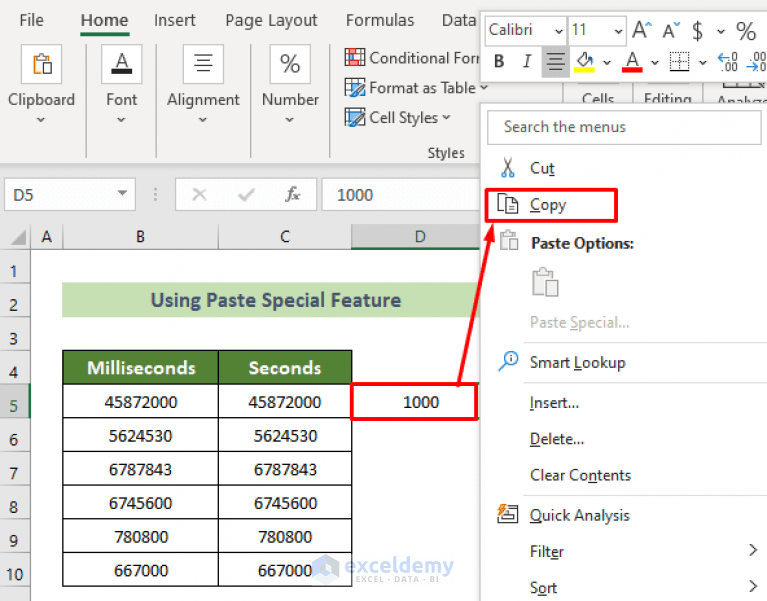Click Bold in the mini toolbar
The width and height of the screenshot is (767, 601).
click(x=499, y=62)
